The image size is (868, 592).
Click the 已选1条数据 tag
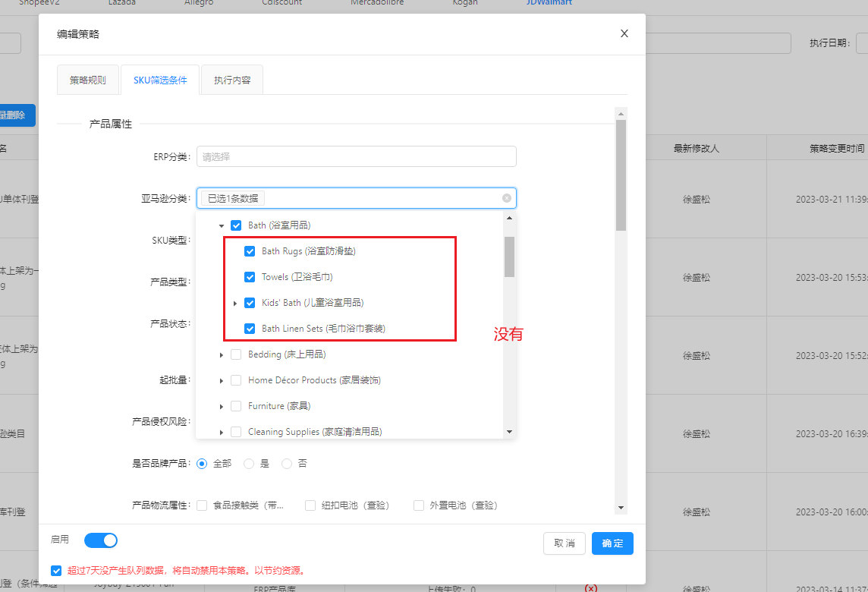click(x=233, y=198)
